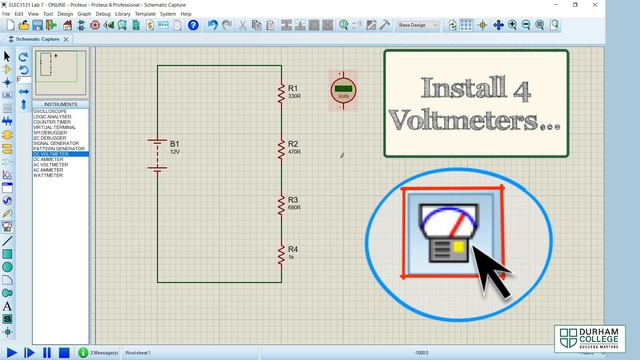
Task: Go to Home Page via the house icon
Action: pyautogui.click(x=67, y=25)
